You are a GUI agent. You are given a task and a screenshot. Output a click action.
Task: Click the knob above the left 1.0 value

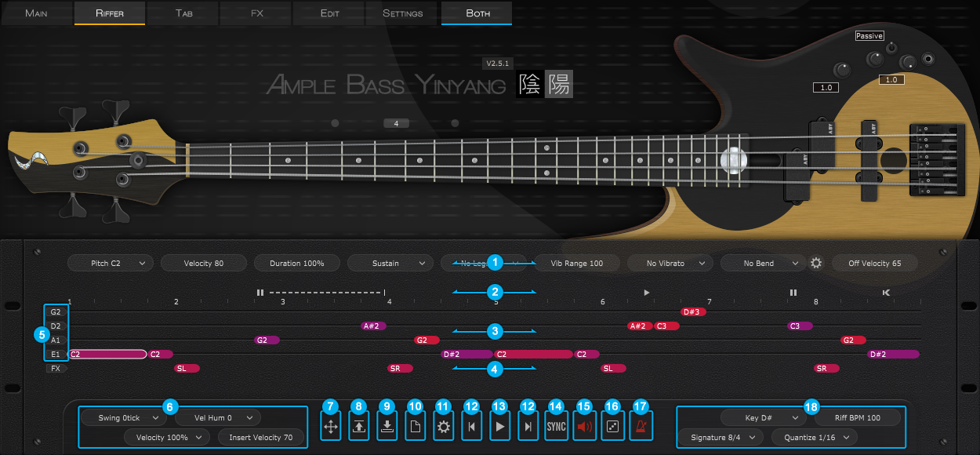(842, 70)
